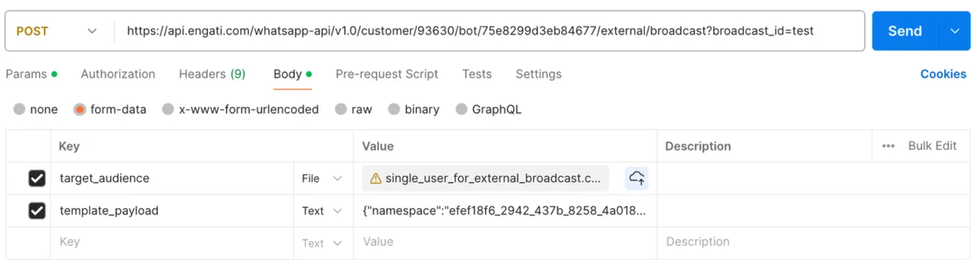Open template_payload Text type dropdown

coord(322,211)
